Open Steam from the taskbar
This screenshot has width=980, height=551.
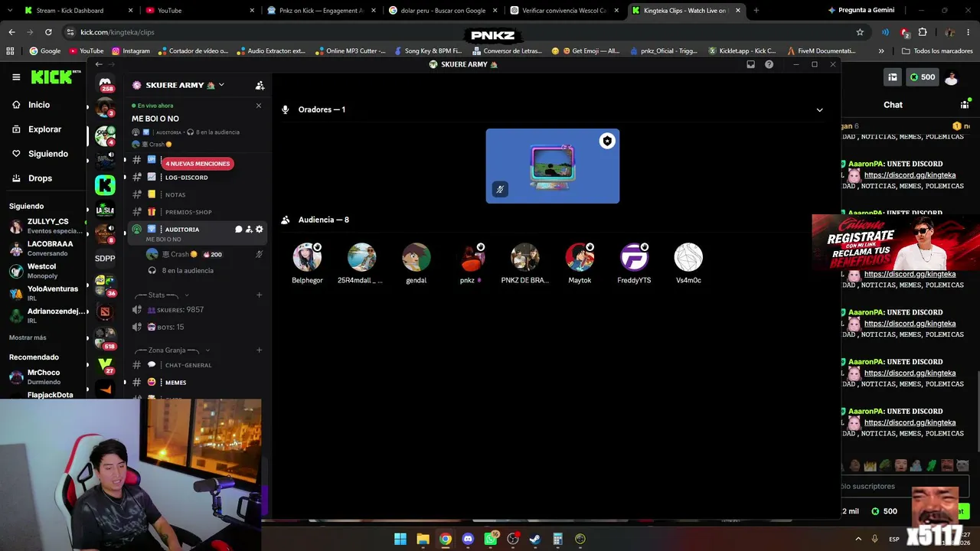(535, 539)
